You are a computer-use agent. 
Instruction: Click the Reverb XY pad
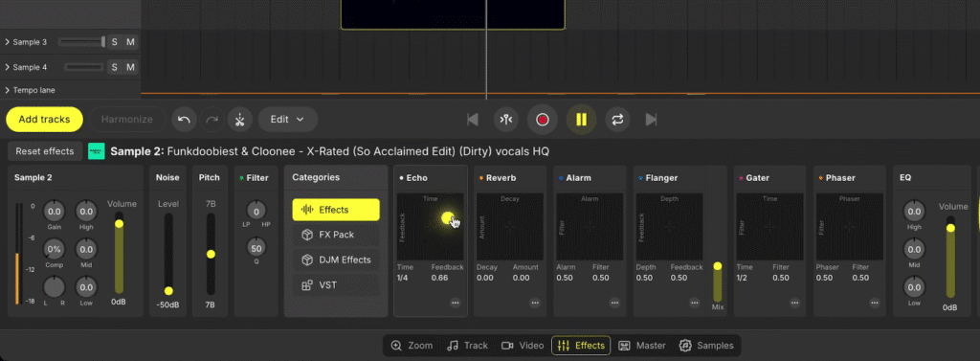click(x=510, y=227)
